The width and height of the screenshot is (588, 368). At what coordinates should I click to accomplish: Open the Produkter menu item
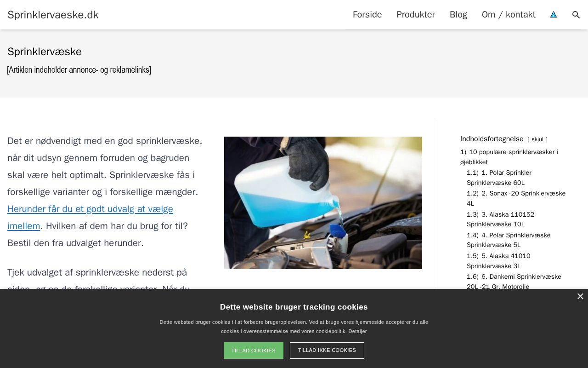click(416, 15)
